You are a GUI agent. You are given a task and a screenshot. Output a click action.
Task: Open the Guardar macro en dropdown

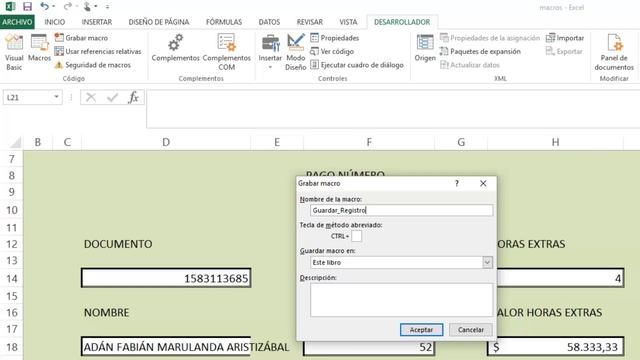[x=487, y=262]
